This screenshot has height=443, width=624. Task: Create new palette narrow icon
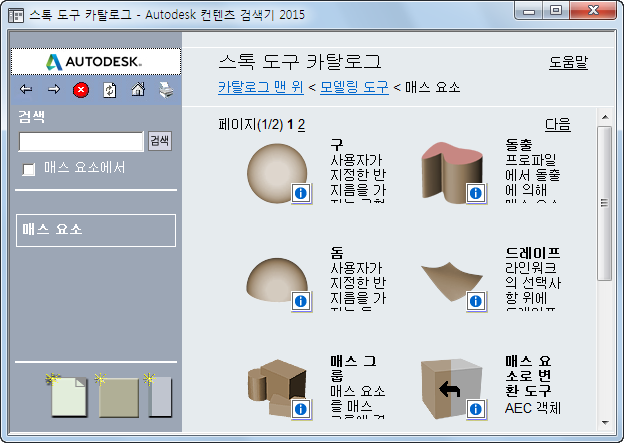pos(159,396)
